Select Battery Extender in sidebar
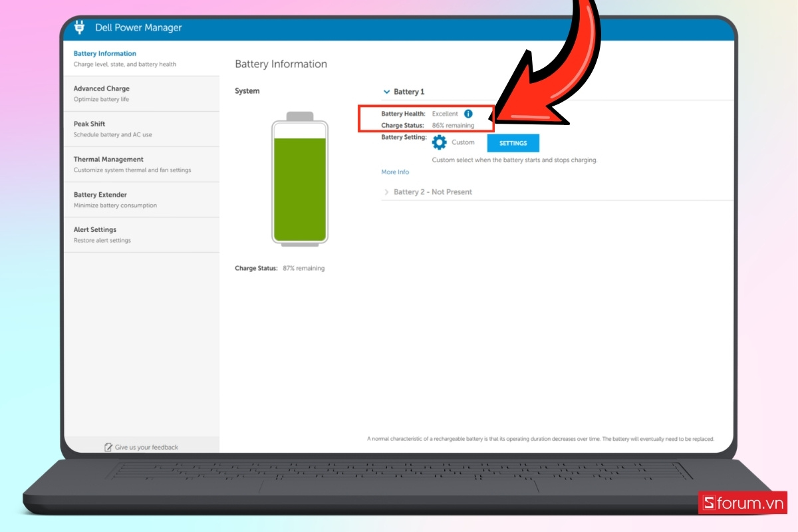Screen dimensions: 798x532 (142, 199)
